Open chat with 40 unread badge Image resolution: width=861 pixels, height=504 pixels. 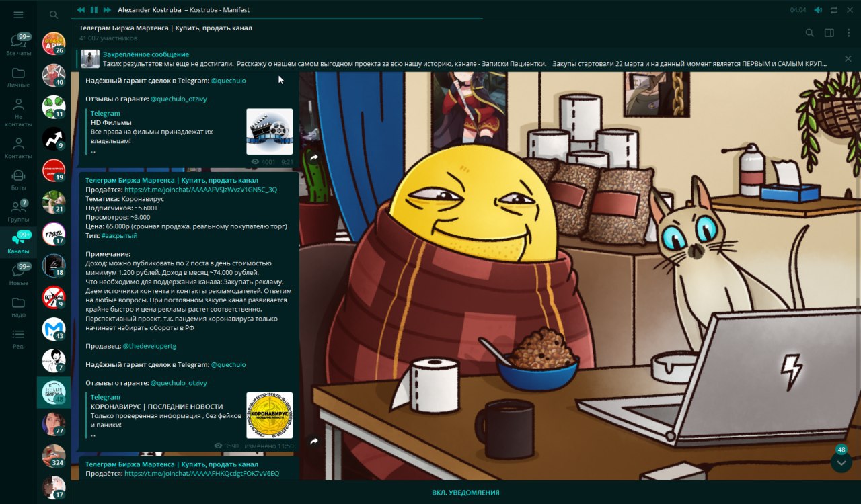point(54,75)
